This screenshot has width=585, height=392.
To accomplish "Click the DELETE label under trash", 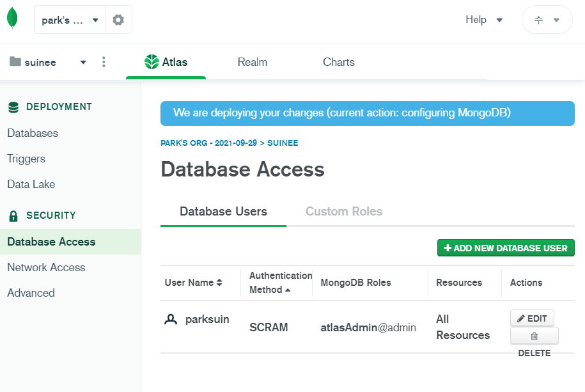I will point(534,353).
